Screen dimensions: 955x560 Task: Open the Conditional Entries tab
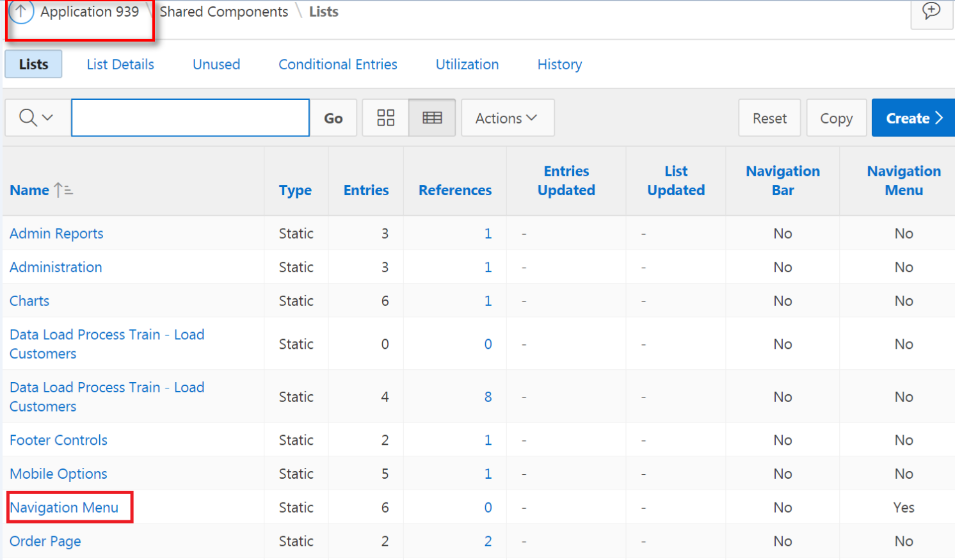(338, 64)
